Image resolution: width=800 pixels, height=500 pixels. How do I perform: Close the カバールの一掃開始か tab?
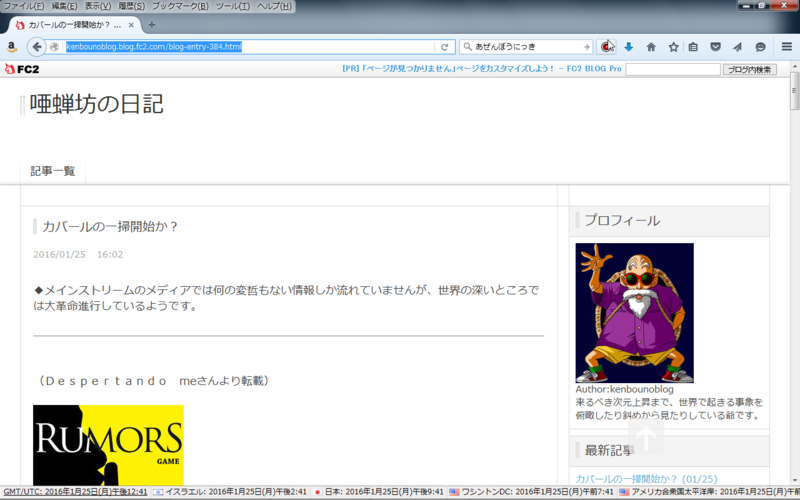(131, 24)
